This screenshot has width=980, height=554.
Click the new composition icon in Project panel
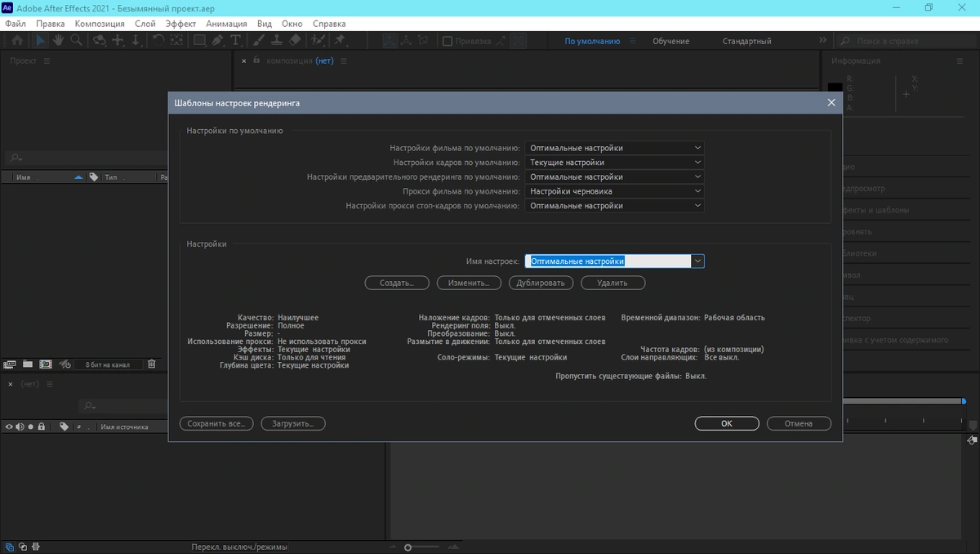(46, 364)
